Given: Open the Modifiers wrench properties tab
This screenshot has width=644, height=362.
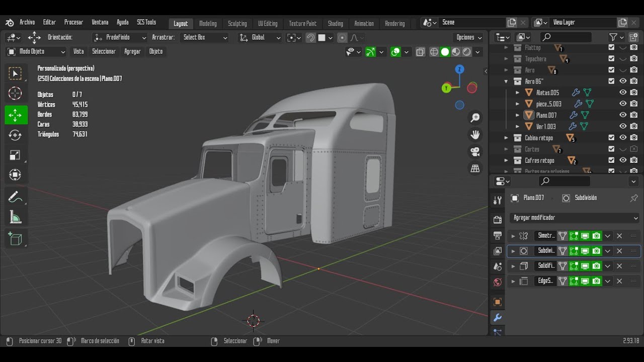Looking at the screenshot, I should (498, 317).
